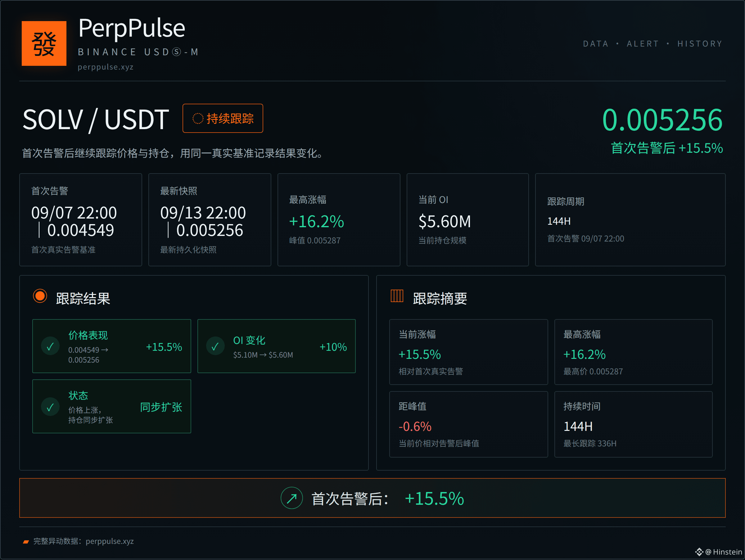
Task: Click the Binance icon near @Hinstein
Action: [x=699, y=552]
